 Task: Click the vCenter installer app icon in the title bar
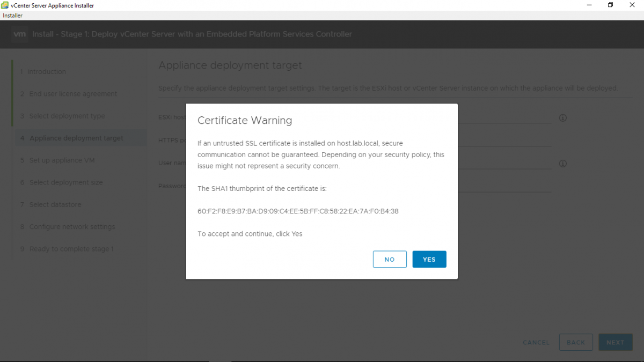click(x=4, y=5)
